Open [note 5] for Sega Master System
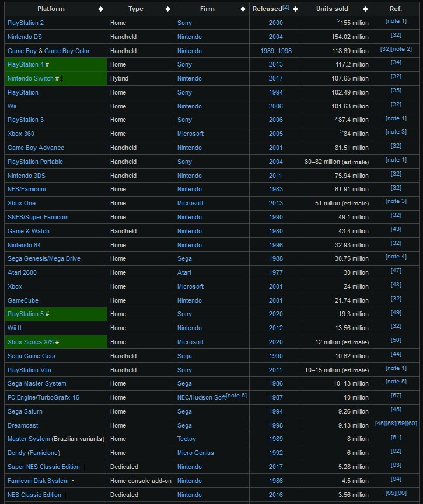 point(396,381)
